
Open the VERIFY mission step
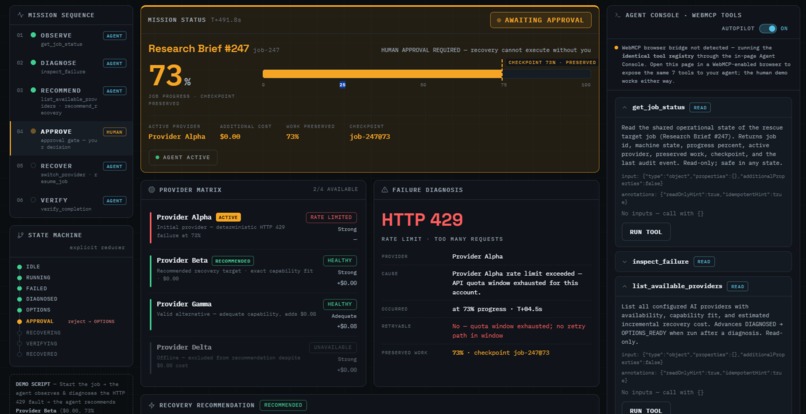coord(71,204)
